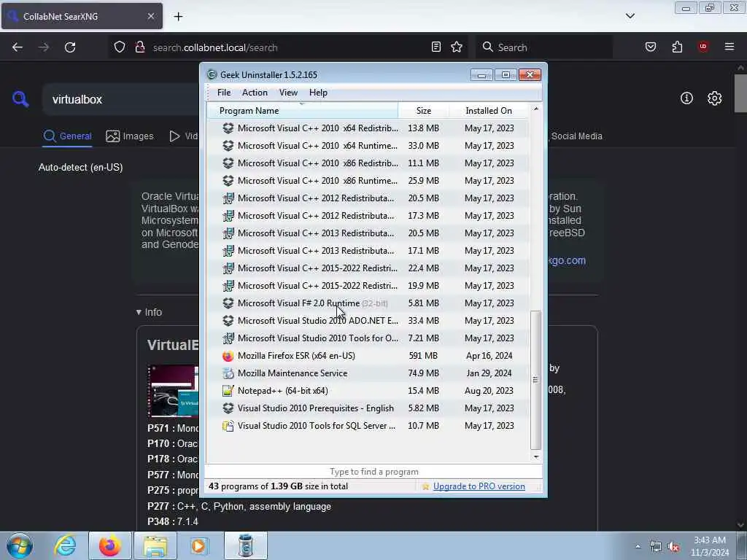Sort the list by Program Name column
The image size is (747, 560).
point(302,111)
